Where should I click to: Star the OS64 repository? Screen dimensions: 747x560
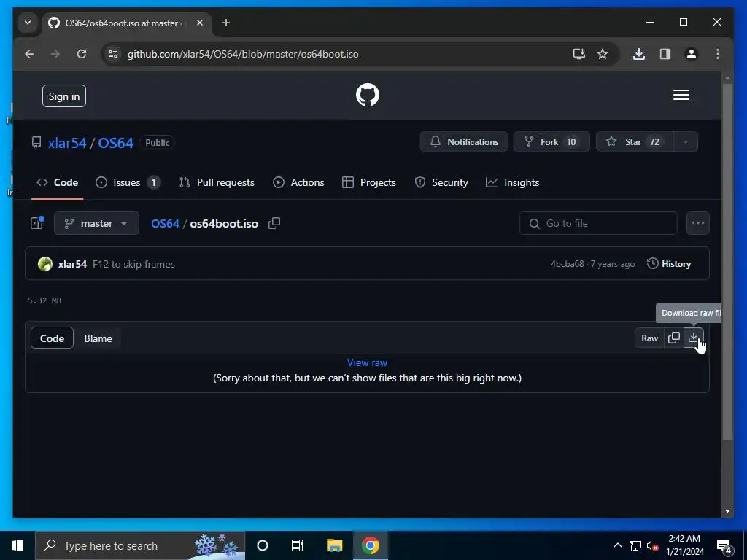(x=635, y=142)
